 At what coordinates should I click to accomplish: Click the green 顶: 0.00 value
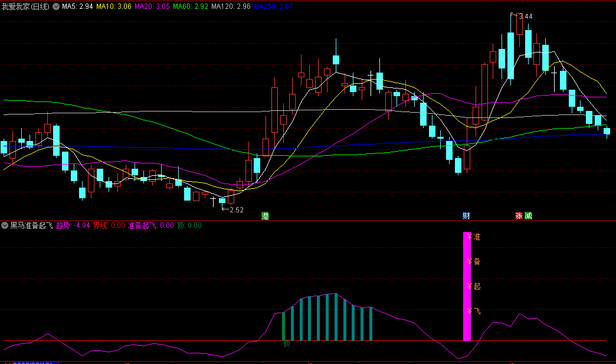pos(189,225)
